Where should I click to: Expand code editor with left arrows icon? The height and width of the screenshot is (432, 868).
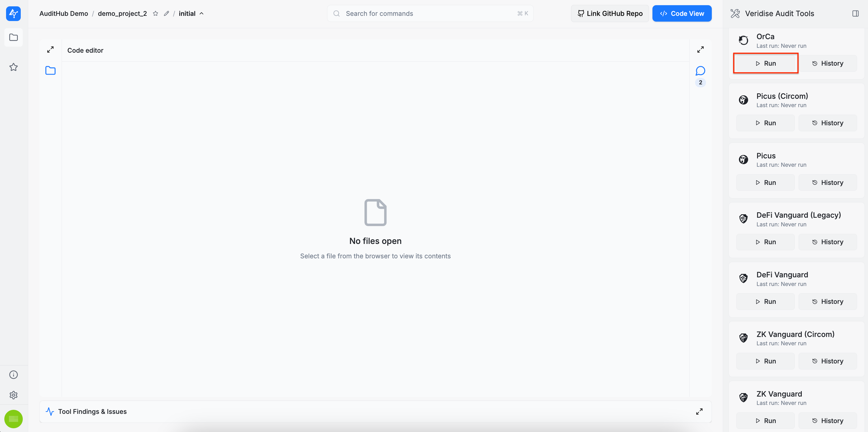[50, 50]
